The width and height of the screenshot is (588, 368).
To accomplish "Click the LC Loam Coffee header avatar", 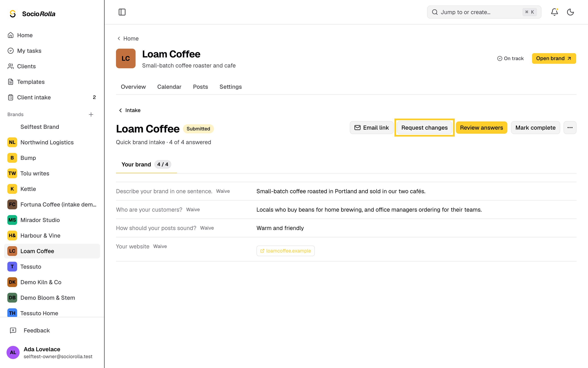I will [126, 58].
